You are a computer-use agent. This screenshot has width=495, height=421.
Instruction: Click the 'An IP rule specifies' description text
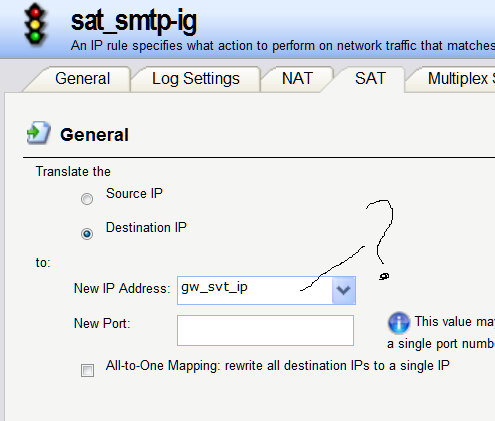283,46
